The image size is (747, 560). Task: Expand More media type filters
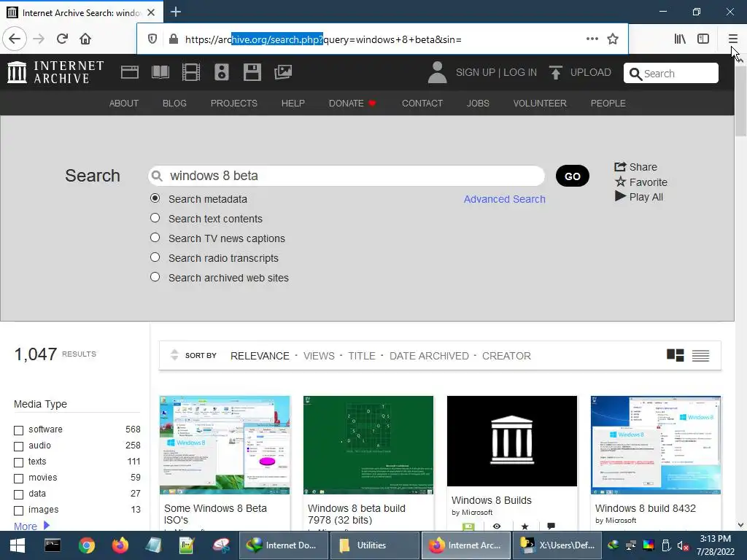(31, 526)
